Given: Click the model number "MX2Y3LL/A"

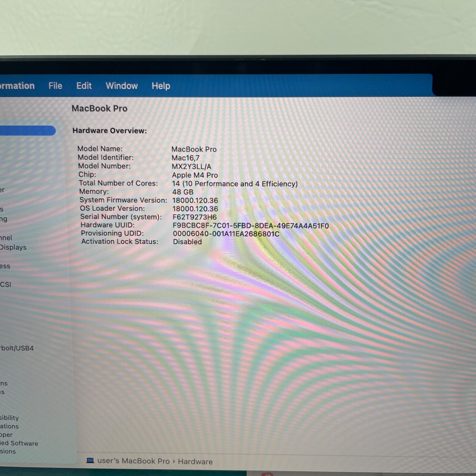Looking at the screenshot, I should 192,167.
